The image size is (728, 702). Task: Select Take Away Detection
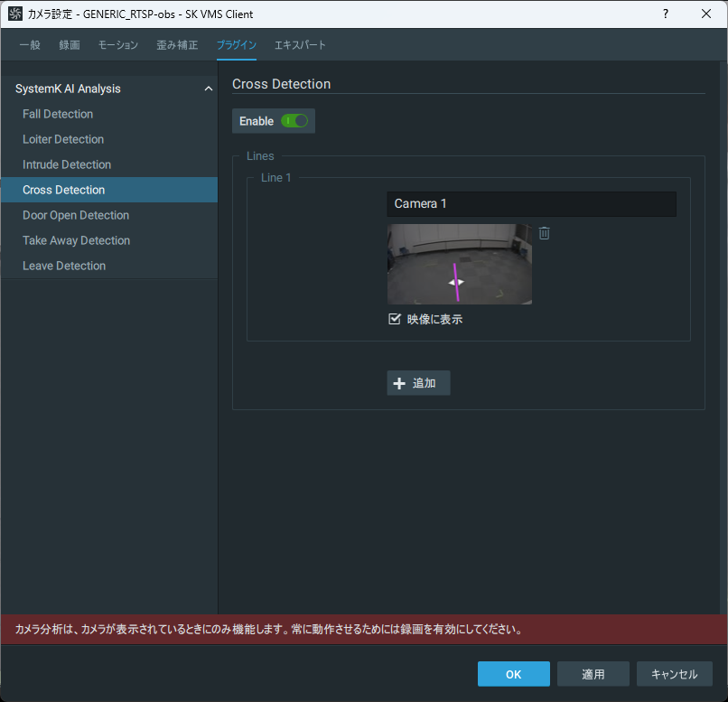pos(109,240)
